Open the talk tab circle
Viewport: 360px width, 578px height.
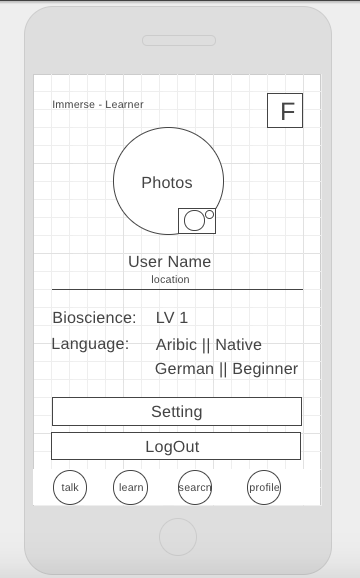pos(70,487)
